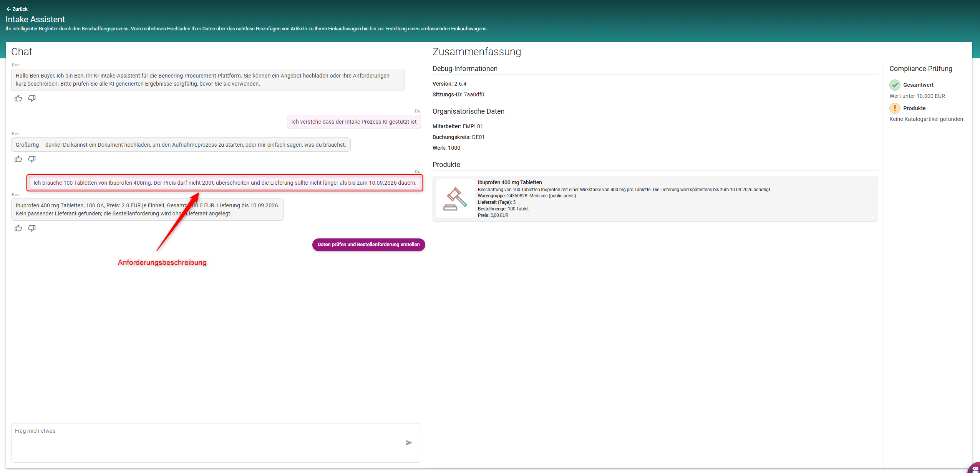Screen dimensions: 980x473
Task: Click the Keine Katalogartikel gefunden message
Action: tap(926, 119)
